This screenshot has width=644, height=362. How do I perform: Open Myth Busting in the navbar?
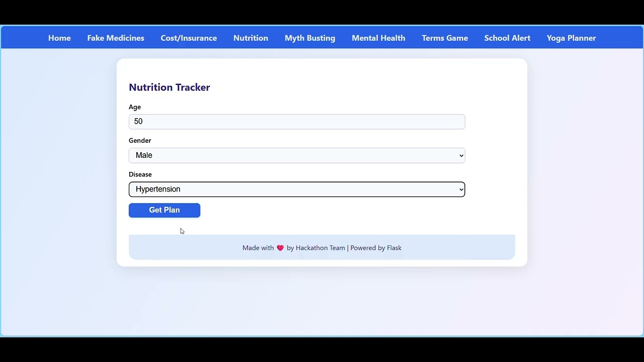[x=310, y=38]
